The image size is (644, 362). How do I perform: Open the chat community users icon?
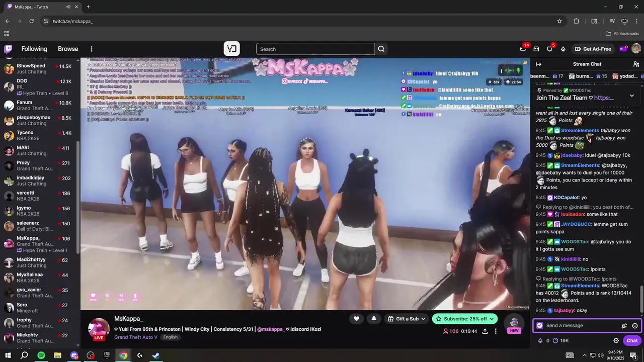pyautogui.click(x=636, y=64)
